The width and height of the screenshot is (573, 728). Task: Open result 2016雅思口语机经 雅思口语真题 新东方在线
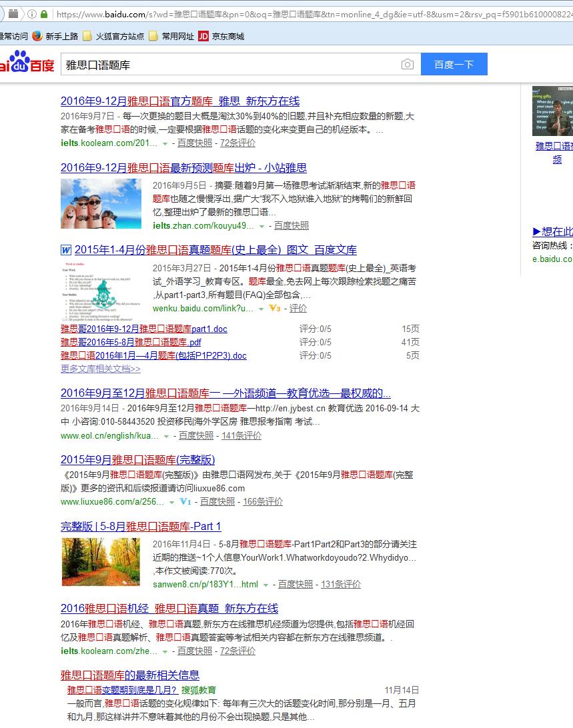[x=169, y=609]
